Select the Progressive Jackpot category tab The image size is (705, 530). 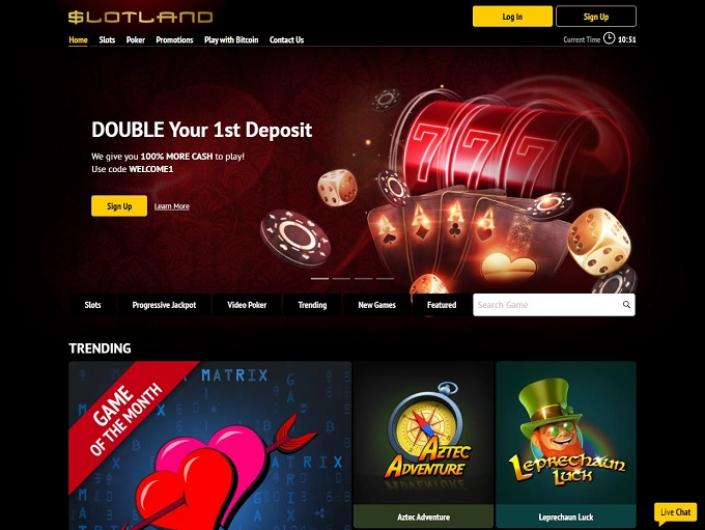(x=164, y=305)
